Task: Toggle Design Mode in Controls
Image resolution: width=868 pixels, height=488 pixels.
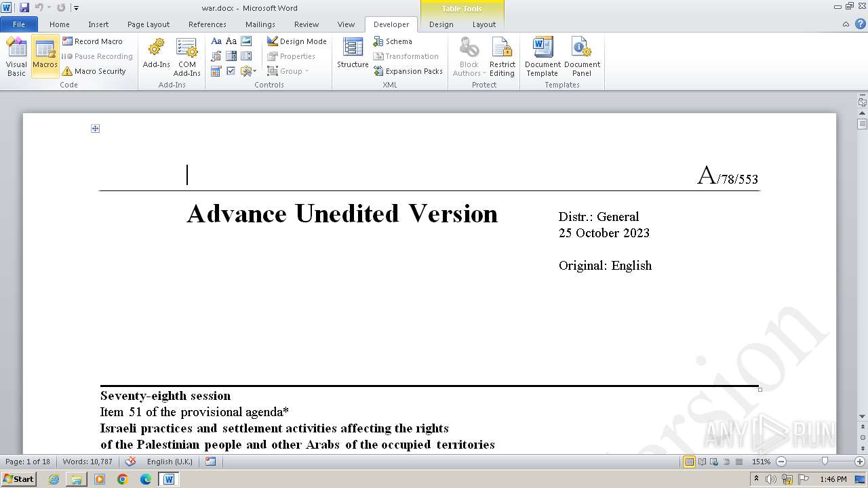Action: tap(297, 41)
